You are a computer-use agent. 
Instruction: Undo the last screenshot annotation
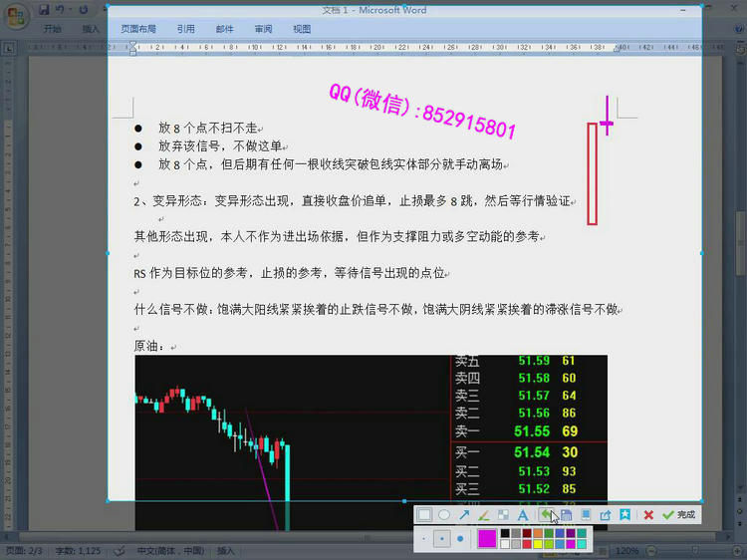545,514
